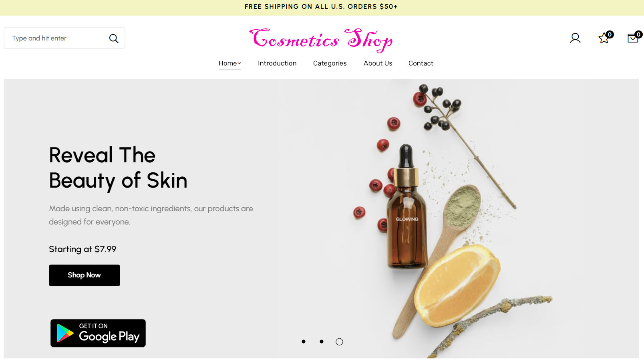This screenshot has width=644, height=364.
Task: Open the Categories menu item
Action: point(330,63)
